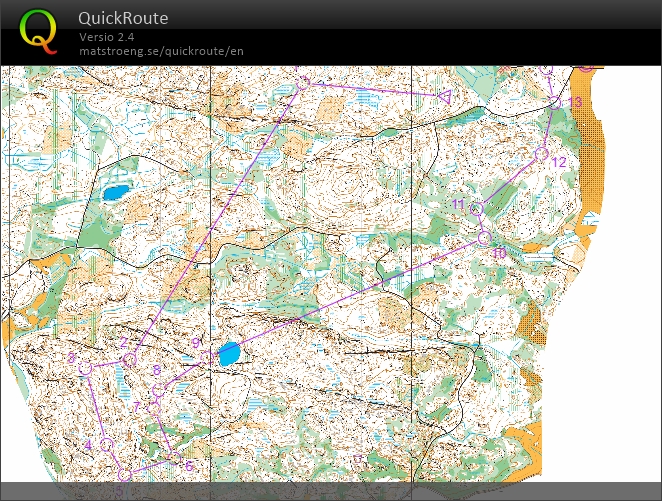Click the Versio 2.4 version label
The height and width of the screenshot is (501, 662).
click(107, 37)
